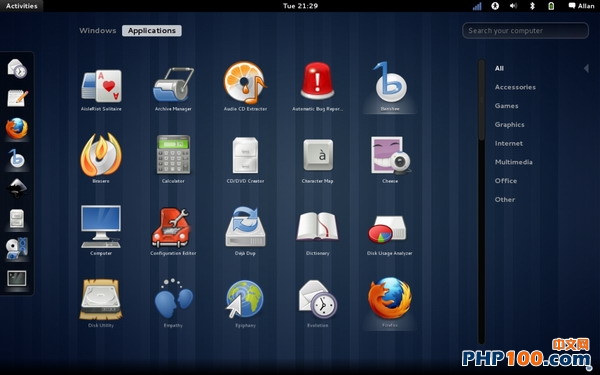Open Archive Manager application
600x375 pixels.
point(173,86)
